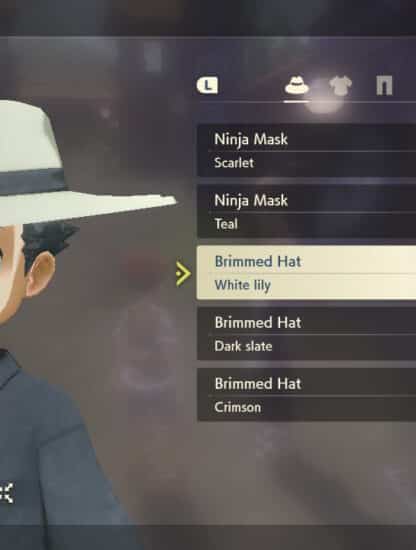Click the White lily color label
416x550 pixels.
click(x=243, y=285)
